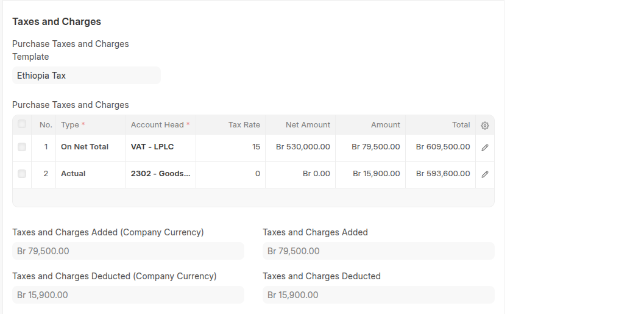The width and height of the screenshot is (644, 314).
Task: Click the Amount cell Br 15,900.00 in row 2
Action: 370,174
